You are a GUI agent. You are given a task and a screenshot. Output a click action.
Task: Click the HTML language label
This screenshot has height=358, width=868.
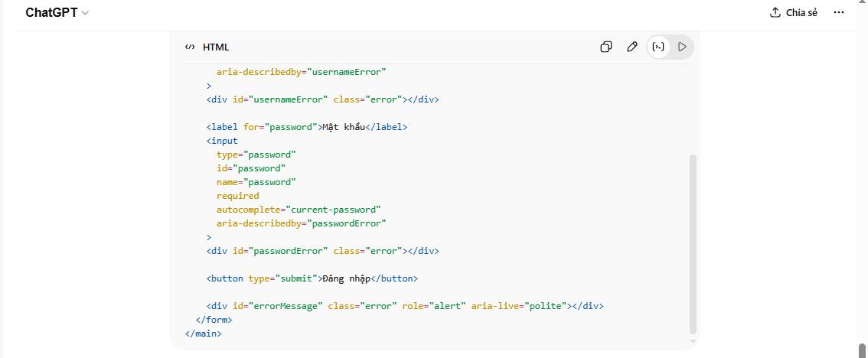216,47
